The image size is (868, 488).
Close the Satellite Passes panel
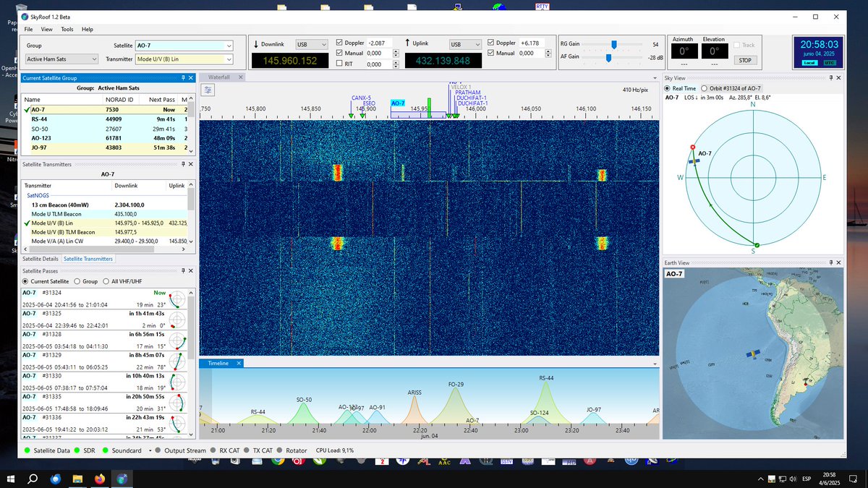tap(191, 270)
